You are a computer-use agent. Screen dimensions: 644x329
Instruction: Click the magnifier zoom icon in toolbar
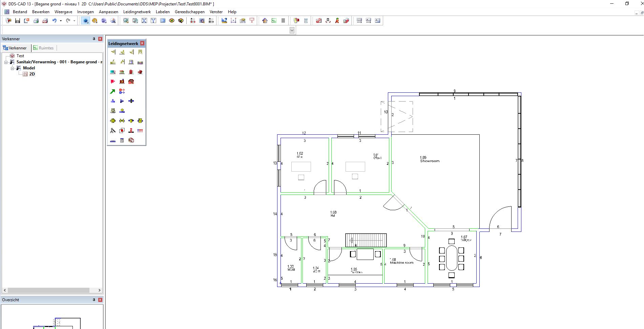[126, 21]
